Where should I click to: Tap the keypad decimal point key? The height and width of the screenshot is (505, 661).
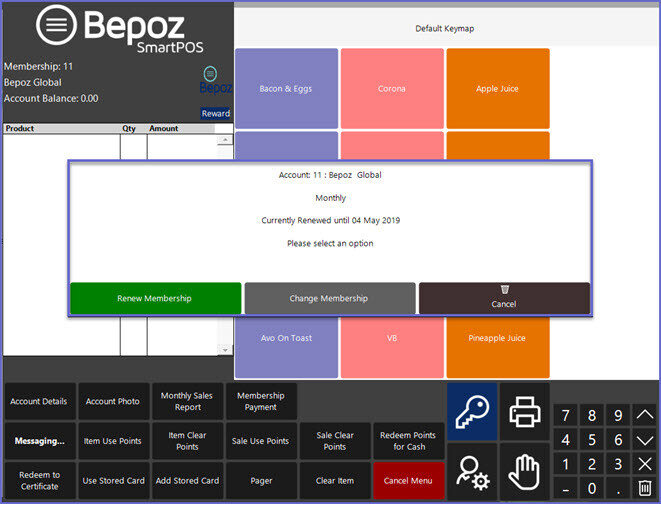(x=618, y=488)
